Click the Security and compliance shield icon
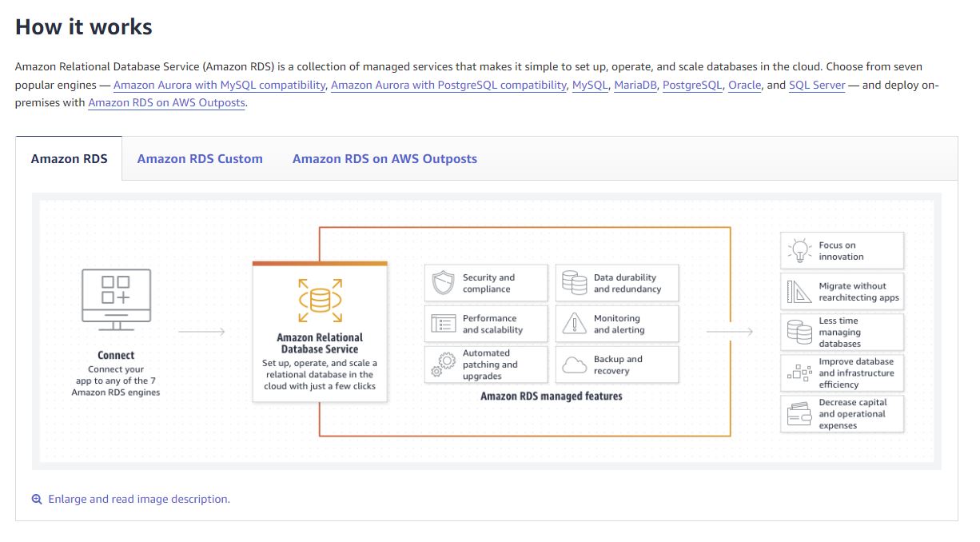 (x=443, y=284)
